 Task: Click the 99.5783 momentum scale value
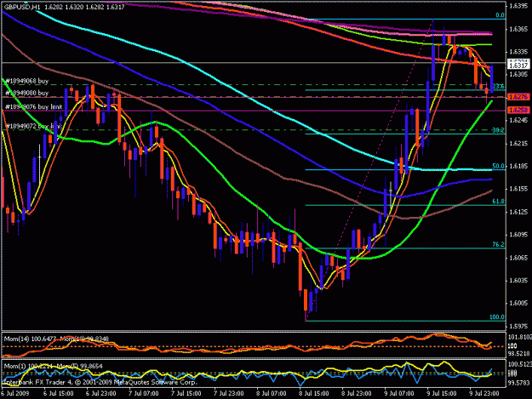(x=519, y=383)
